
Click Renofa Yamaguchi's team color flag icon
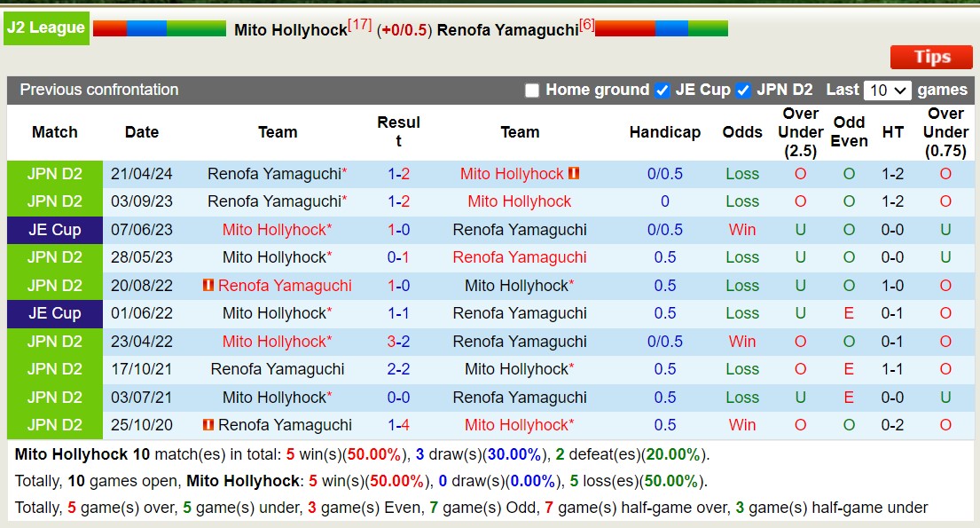click(662, 27)
